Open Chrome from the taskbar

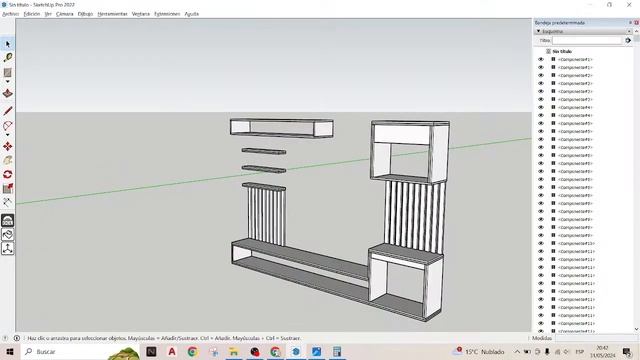coord(192,351)
